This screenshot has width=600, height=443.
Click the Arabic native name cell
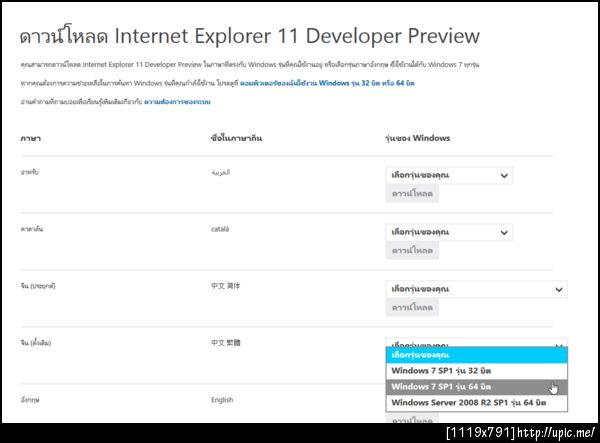[221, 173]
